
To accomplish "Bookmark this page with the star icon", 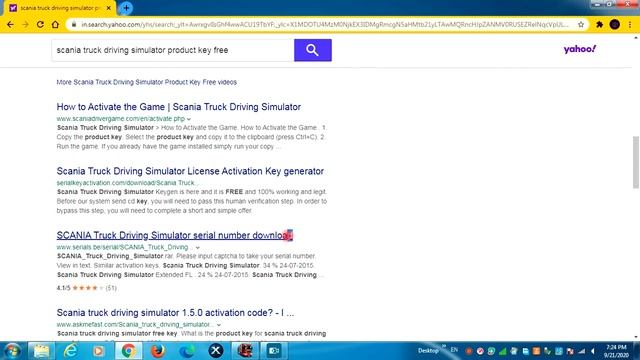I will tap(581, 24).
